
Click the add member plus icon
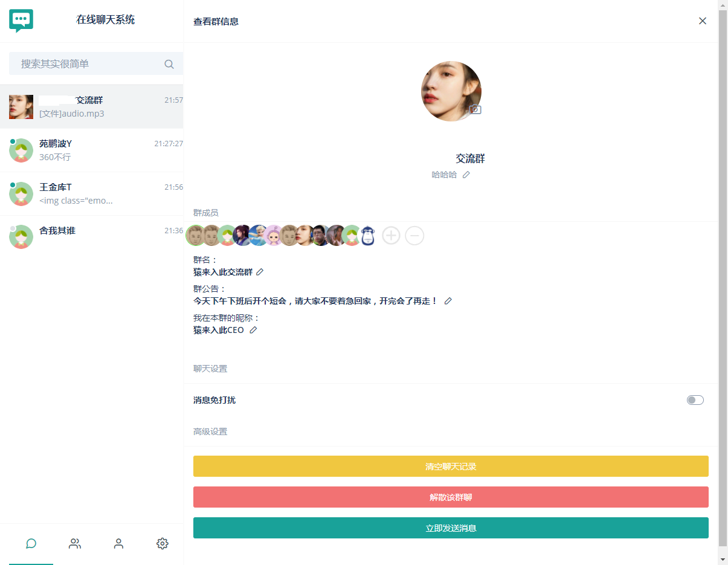tap(391, 235)
